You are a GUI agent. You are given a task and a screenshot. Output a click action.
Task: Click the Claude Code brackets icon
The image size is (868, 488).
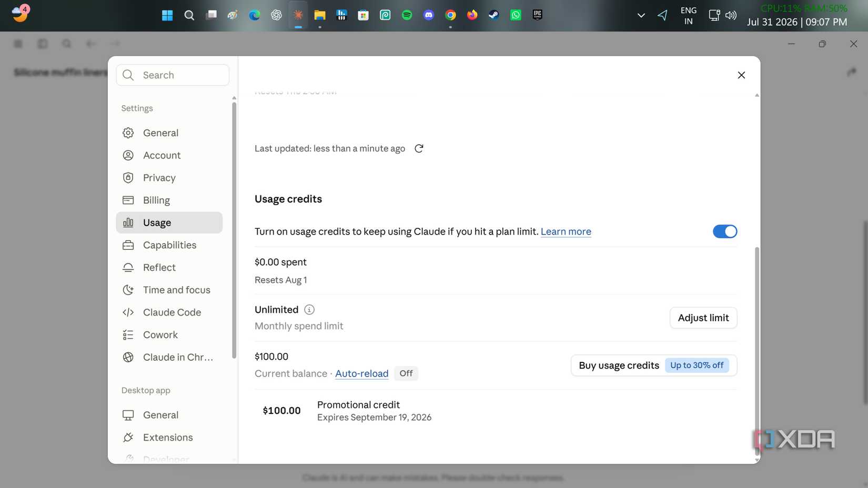click(128, 312)
